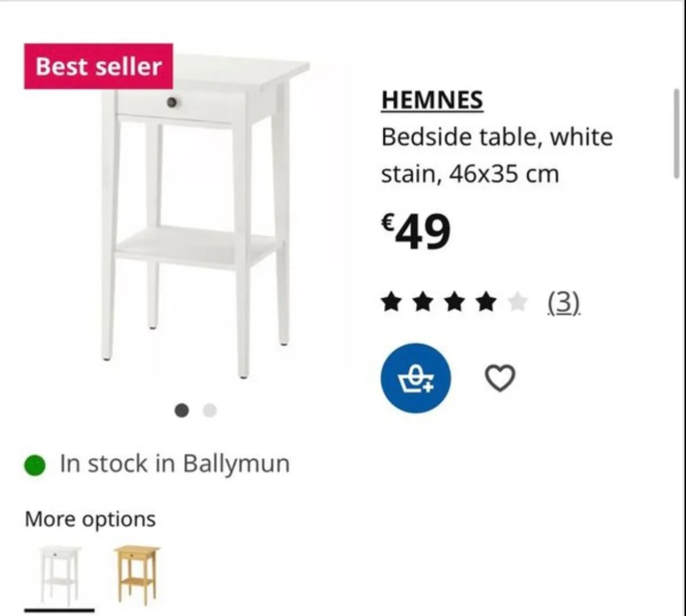This screenshot has width=686, height=616.
Task: Choose the white stain variant thumbnail
Action: [x=59, y=576]
